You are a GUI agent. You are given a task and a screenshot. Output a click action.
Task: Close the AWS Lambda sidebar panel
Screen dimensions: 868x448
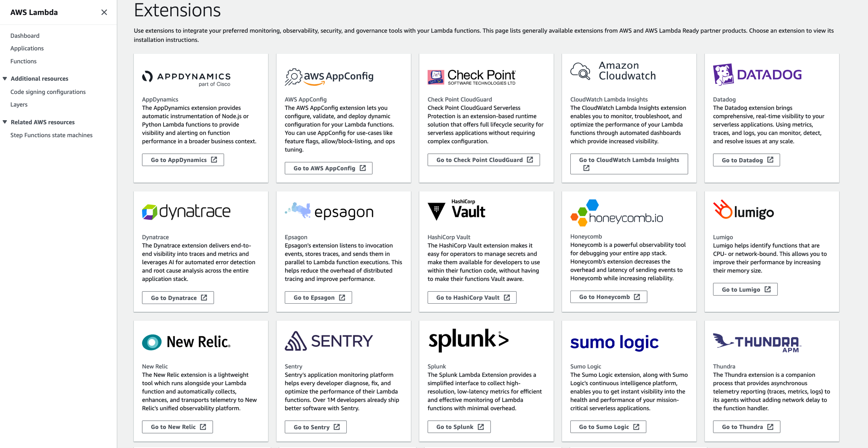tap(104, 12)
